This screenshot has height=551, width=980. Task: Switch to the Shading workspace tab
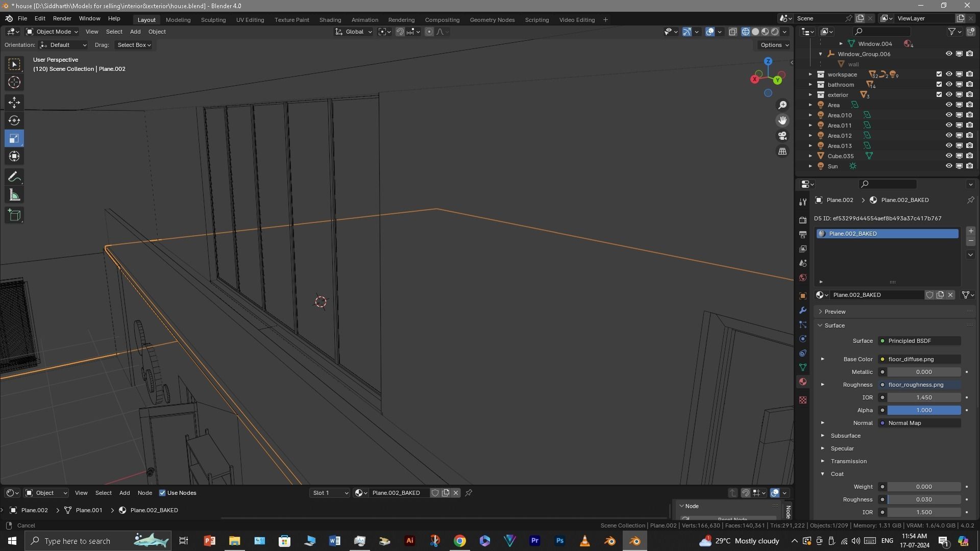[330, 20]
